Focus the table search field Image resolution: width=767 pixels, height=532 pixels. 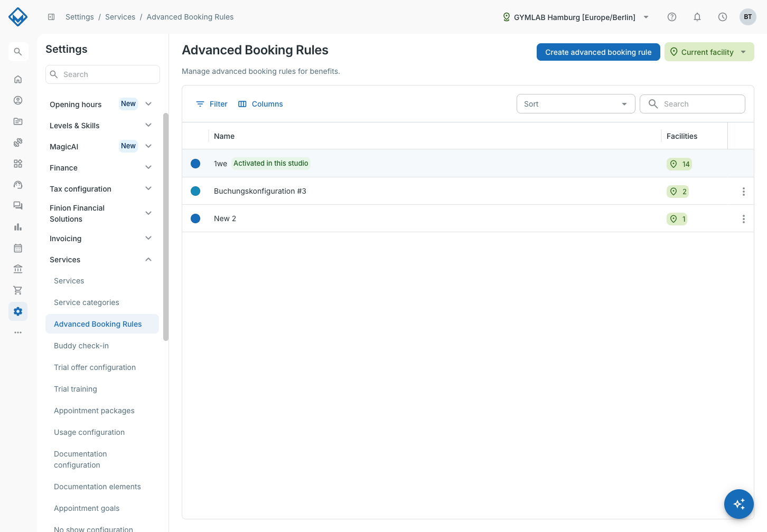pyautogui.click(x=693, y=104)
